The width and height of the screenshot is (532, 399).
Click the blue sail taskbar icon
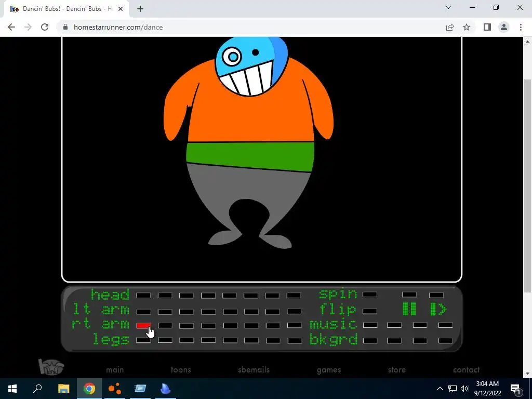pyautogui.click(x=166, y=389)
